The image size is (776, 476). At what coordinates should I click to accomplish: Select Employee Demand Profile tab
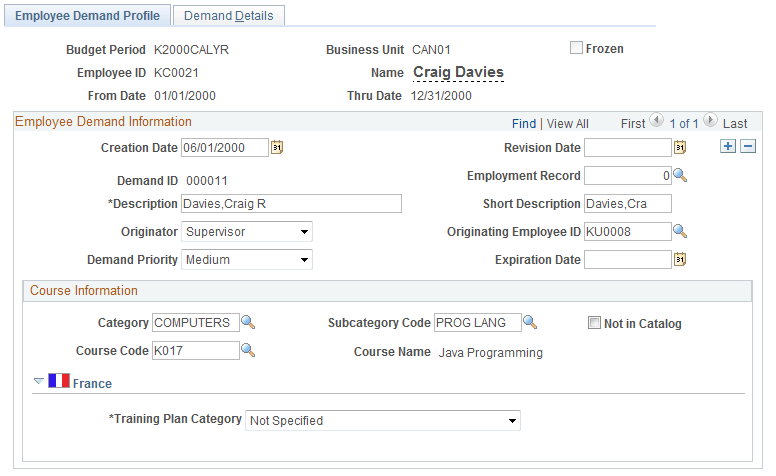pos(88,16)
